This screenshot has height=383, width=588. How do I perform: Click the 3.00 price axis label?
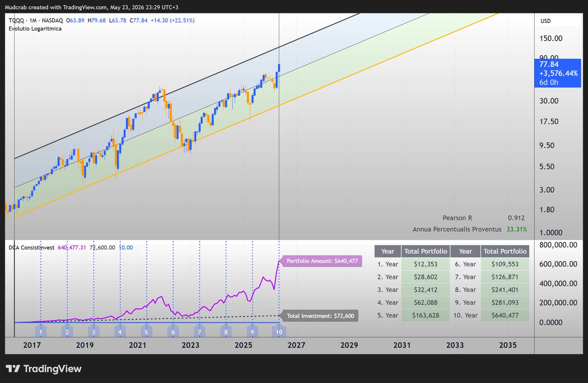coord(547,190)
